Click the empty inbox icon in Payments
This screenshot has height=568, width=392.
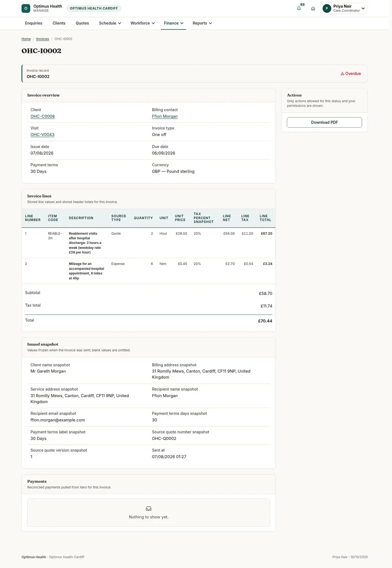click(x=149, y=508)
